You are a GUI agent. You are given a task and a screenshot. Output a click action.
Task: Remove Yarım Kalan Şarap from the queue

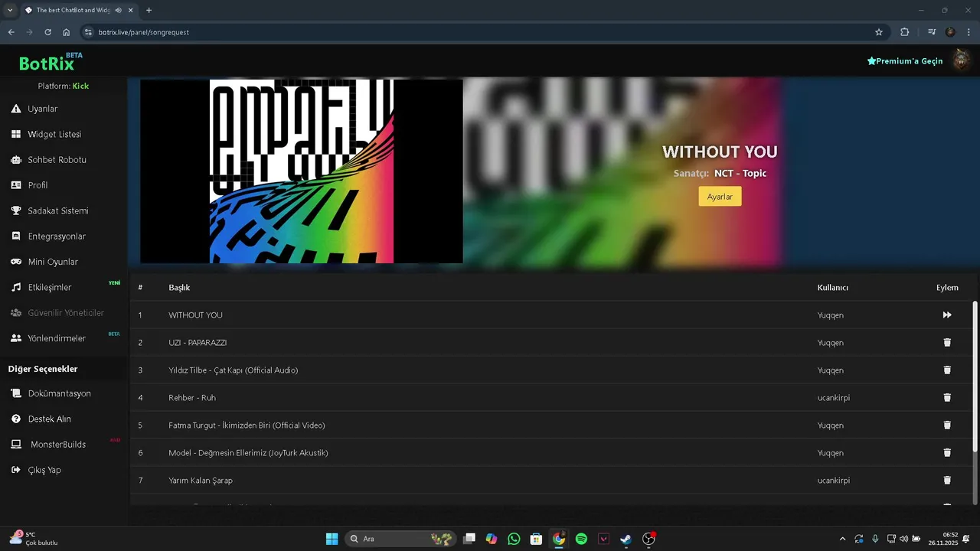[x=947, y=480]
